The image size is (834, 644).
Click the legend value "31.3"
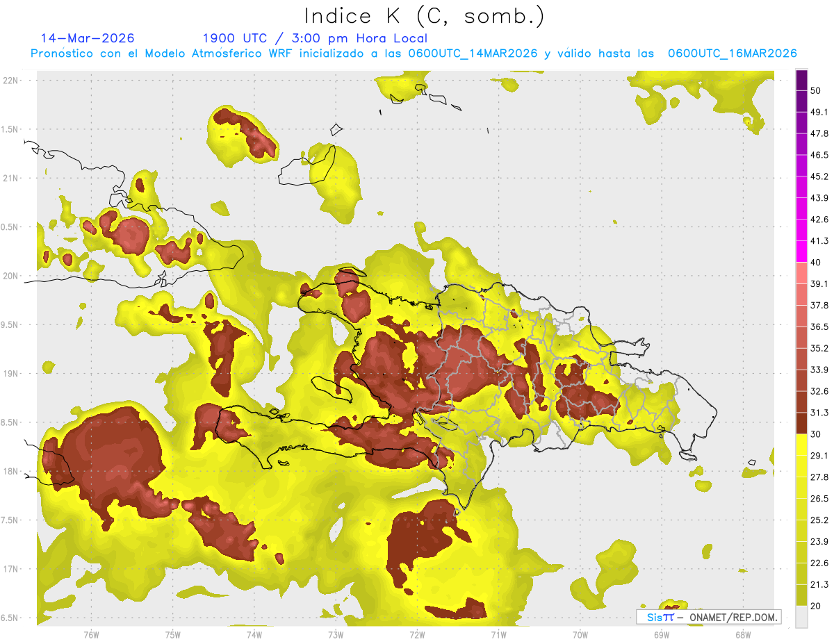click(819, 413)
